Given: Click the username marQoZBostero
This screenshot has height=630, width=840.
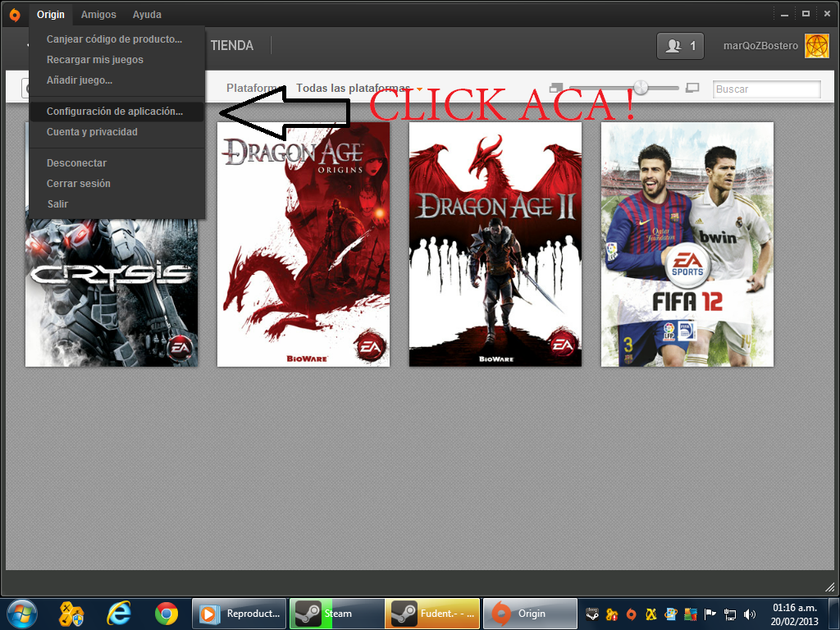Looking at the screenshot, I should click(760, 46).
